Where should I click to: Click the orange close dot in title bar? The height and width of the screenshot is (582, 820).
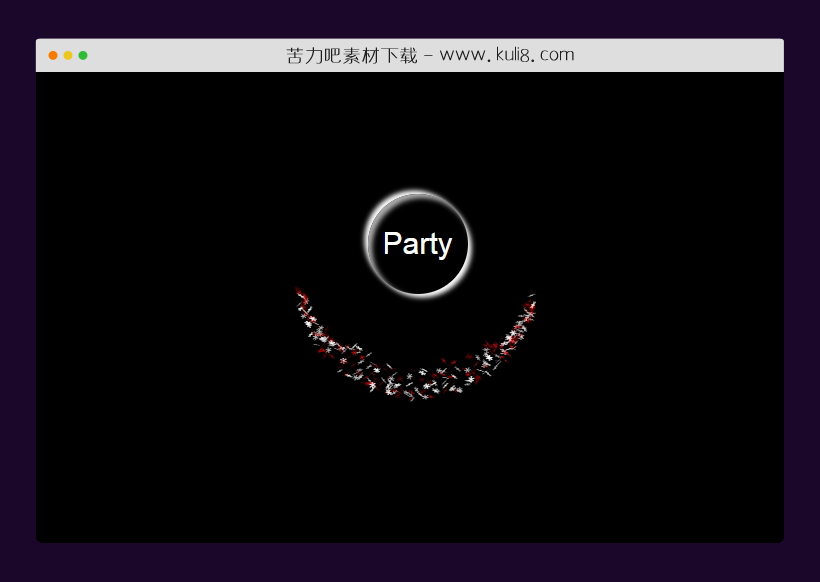click(x=53, y=55)
